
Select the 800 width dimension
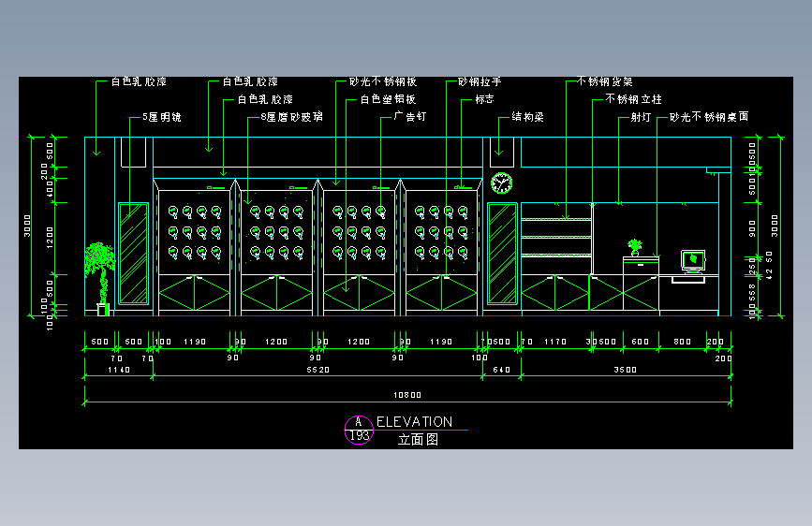coord(683,342)
